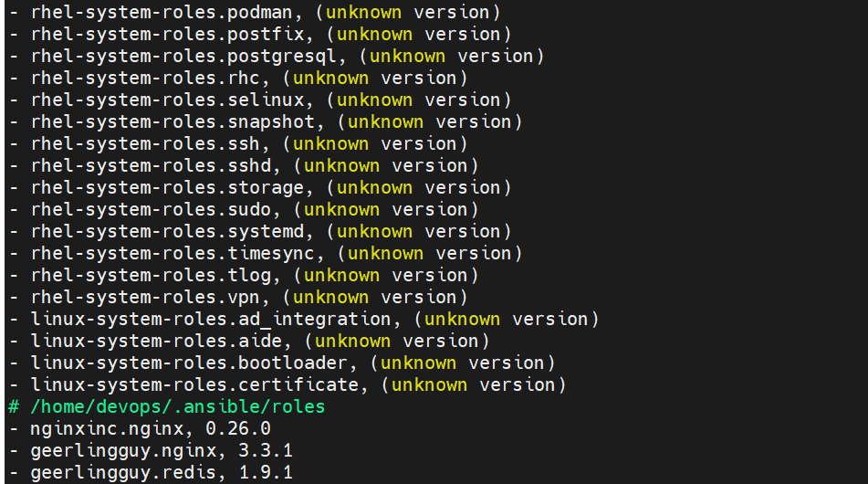Click the rhel-system-roles.sshd line
868x484 pixels.
244,165
